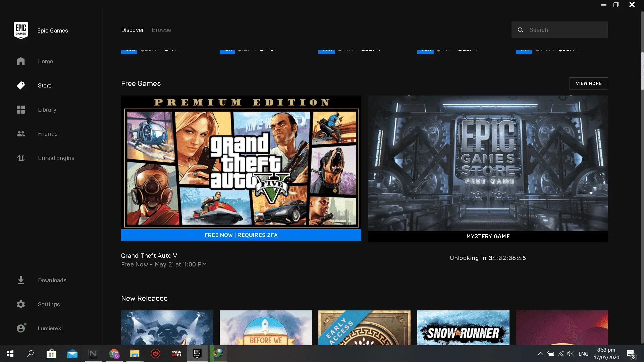Click the volume speaker tray icon

pos(571,354)
